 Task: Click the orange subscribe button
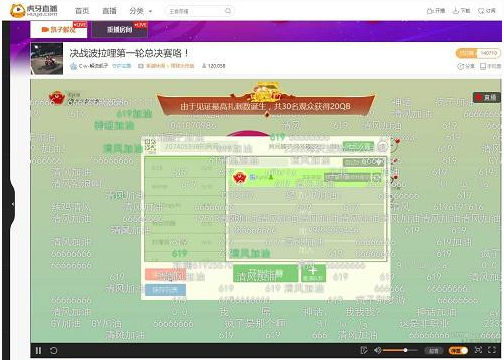tap(466, 53)
